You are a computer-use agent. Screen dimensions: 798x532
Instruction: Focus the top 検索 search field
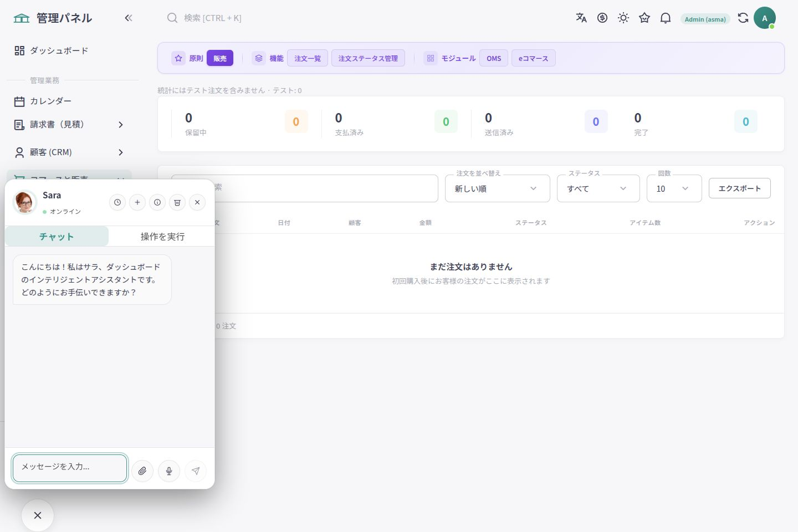tap(213, 18)
